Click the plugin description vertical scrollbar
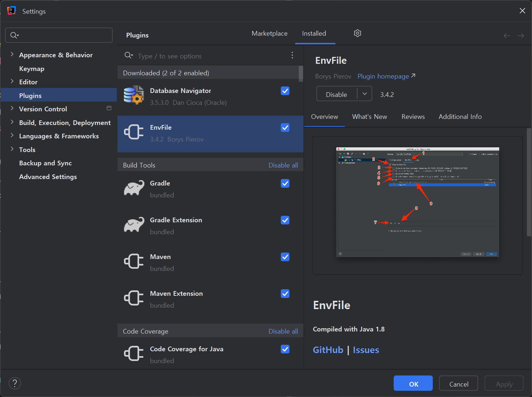532x397 pixels. (x=529, y=182)
